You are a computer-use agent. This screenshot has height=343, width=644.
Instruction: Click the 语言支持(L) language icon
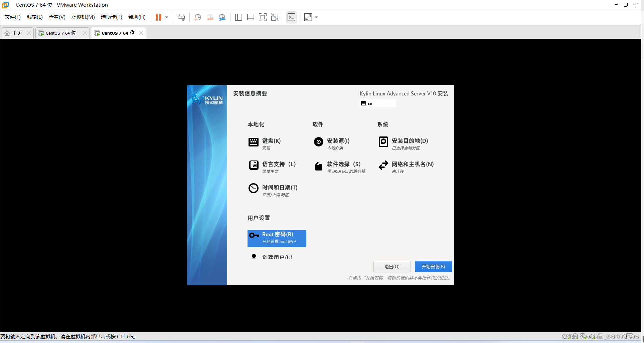(254, 165)
